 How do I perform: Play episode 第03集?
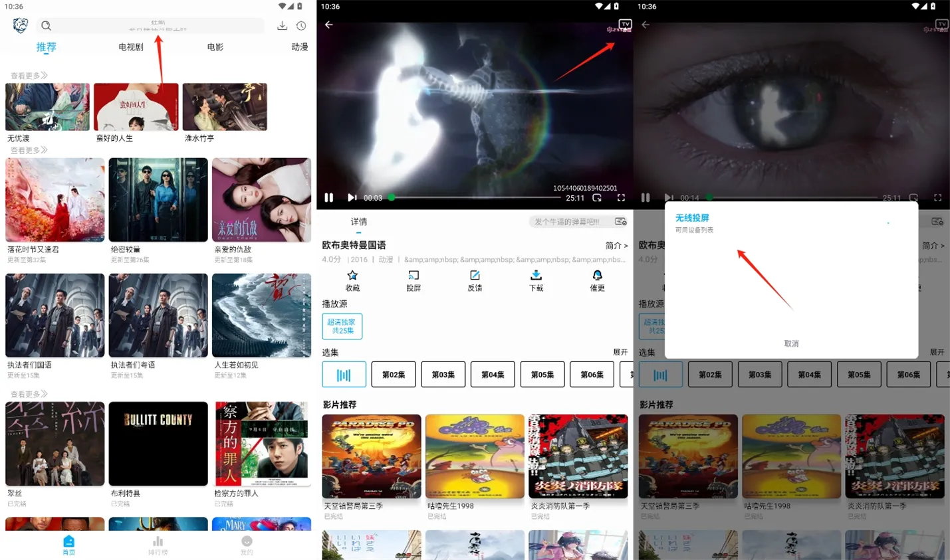[x=443, y=375]
